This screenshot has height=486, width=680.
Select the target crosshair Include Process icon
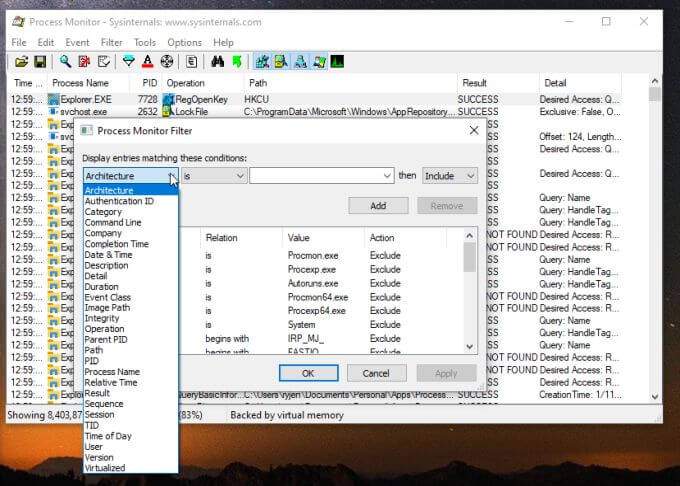tap(167, 62)
